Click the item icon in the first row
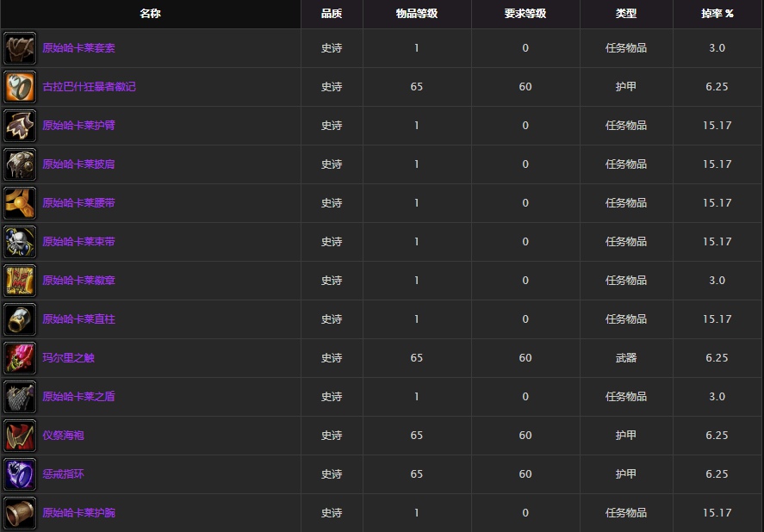 (20, 48)
